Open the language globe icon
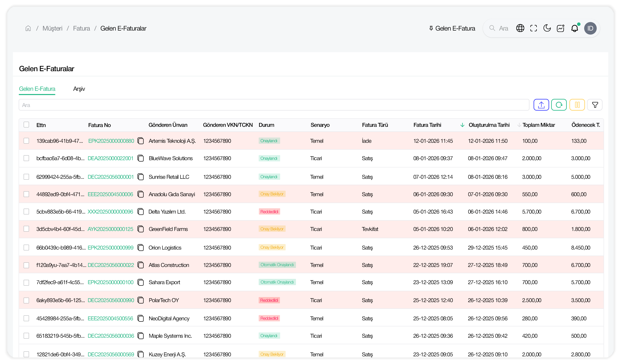 pyautogui.click(x=520, y=28)
